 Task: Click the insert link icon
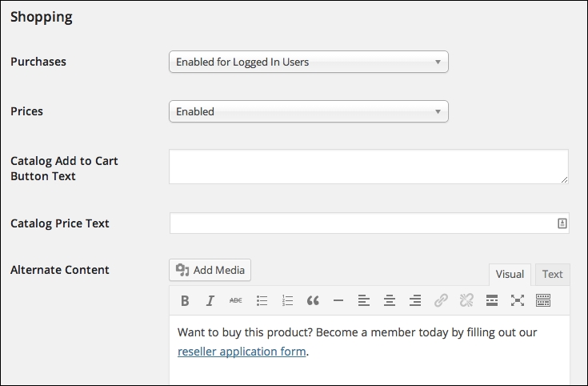pos(441,300)
